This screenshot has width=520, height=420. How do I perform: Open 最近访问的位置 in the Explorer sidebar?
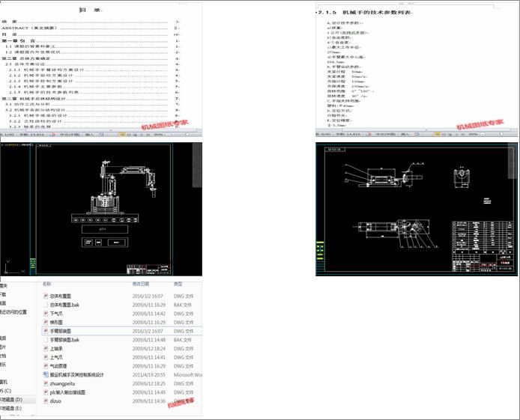tap(13, 311)
